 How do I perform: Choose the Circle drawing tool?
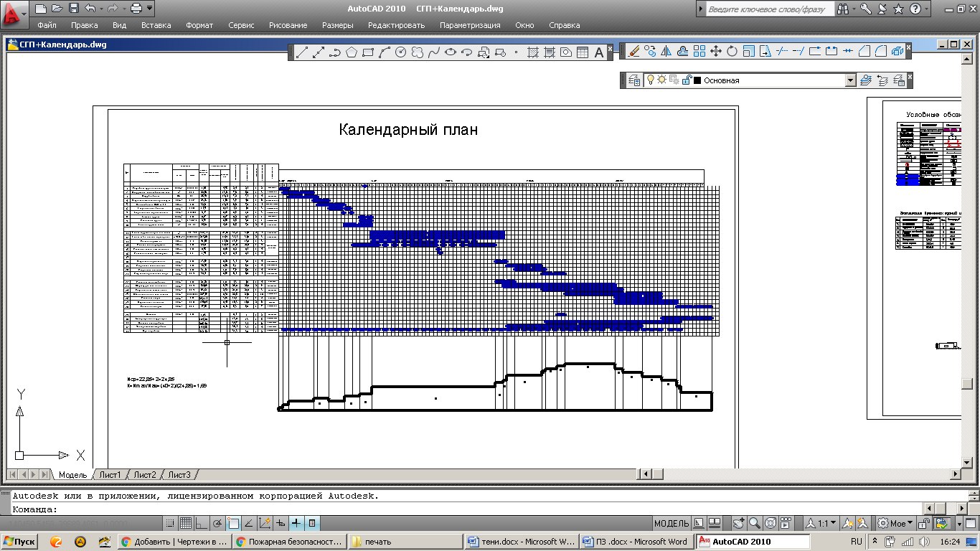click(401, 52)
